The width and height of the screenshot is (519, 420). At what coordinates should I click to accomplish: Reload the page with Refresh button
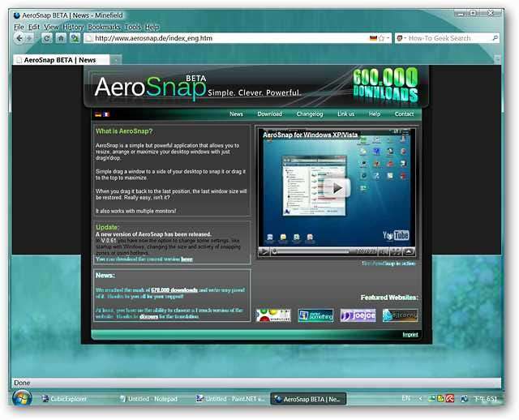click(47, 38)
